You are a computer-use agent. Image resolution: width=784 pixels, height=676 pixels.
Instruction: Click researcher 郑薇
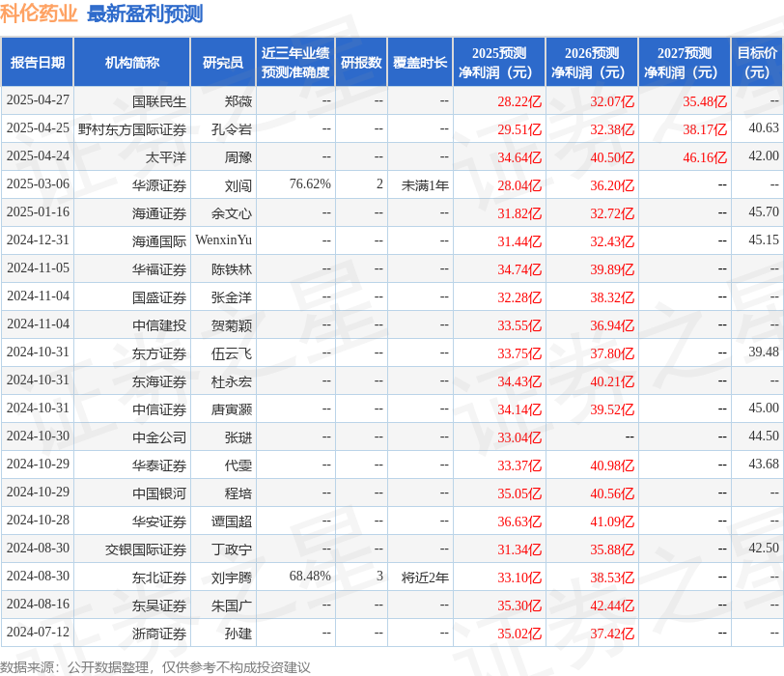[x=238, y=101]
